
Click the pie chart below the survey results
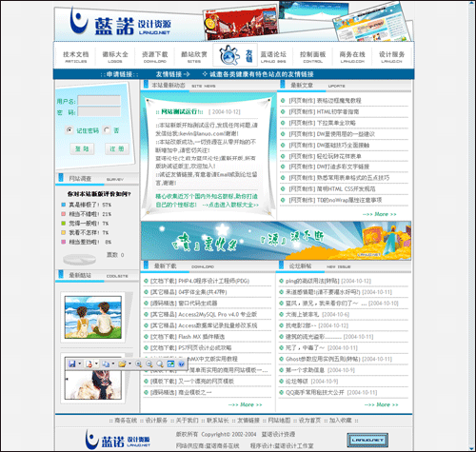[79, 259]
